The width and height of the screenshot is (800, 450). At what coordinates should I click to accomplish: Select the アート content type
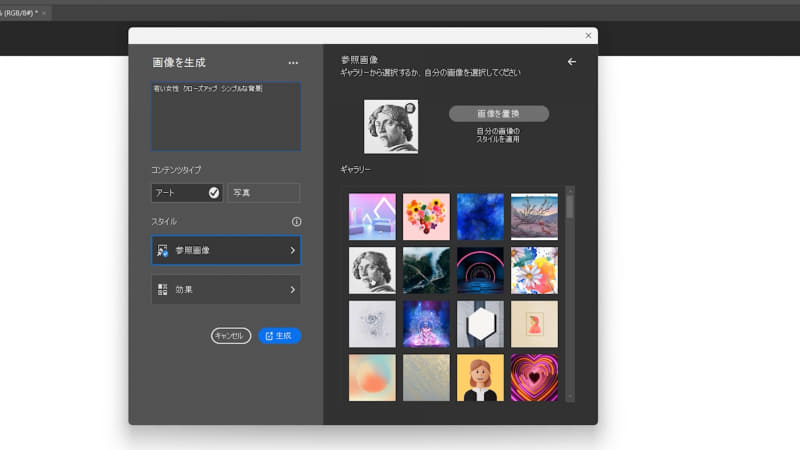[x=187, y=193]
